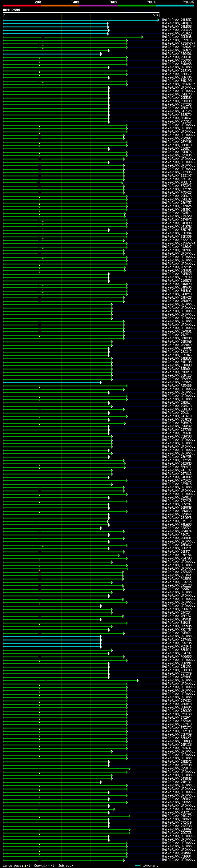Choose the UniRef100_Q27766 row label
The image size is (197, 868).
click(x=177, y=430)
